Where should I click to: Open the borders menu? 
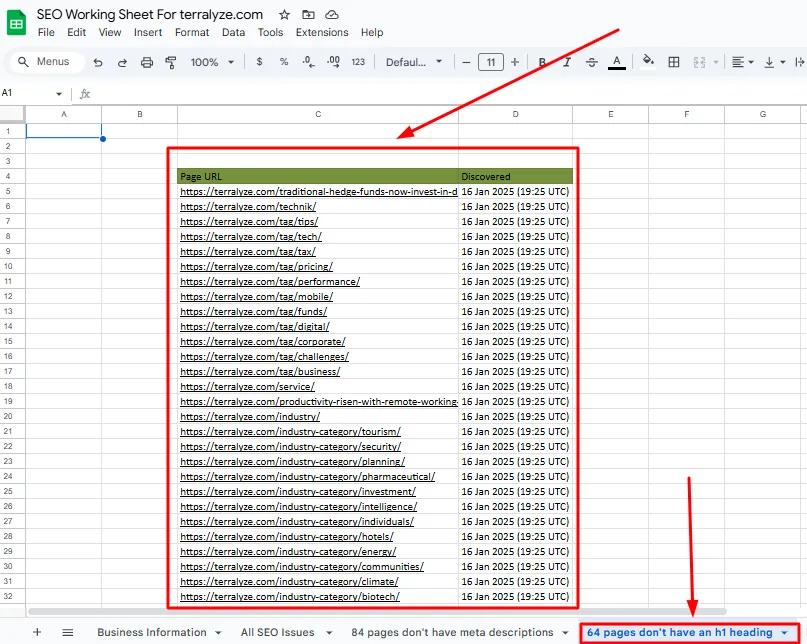coord(674,62)
